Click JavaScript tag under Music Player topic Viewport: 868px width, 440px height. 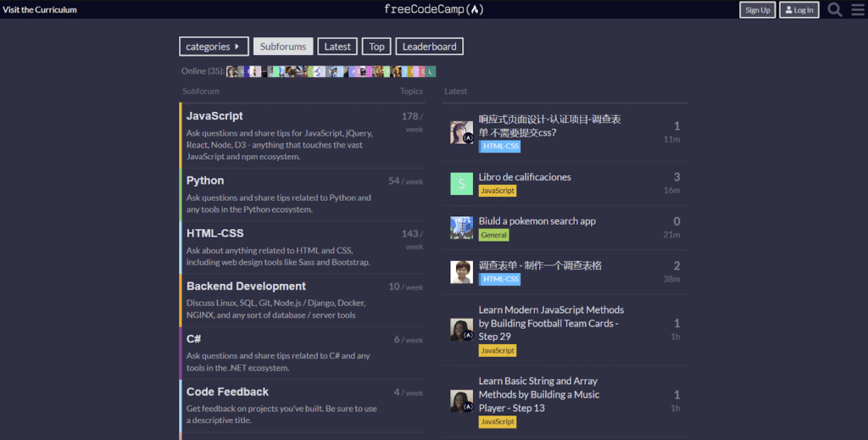pos(497,421)
